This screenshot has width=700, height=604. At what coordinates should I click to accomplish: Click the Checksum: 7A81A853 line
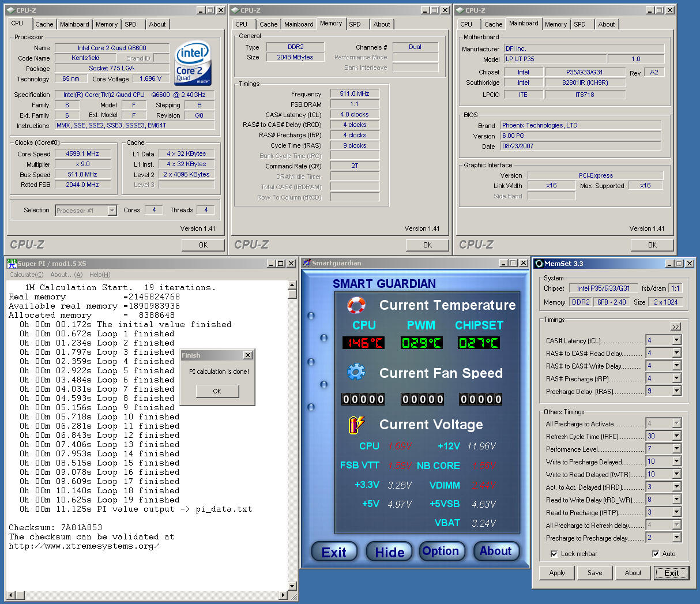tap(55, 527)
